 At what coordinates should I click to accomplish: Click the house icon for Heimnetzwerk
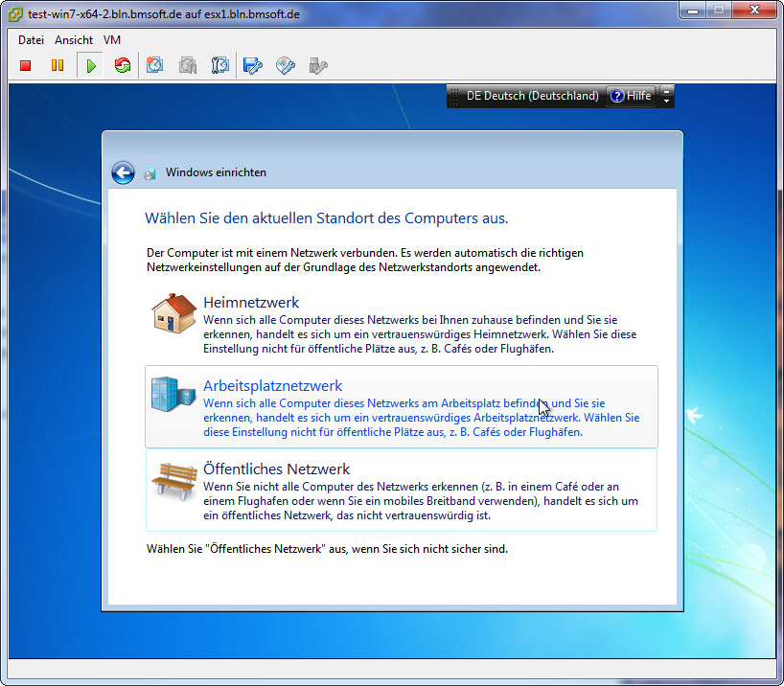click(x=174, y=313)
